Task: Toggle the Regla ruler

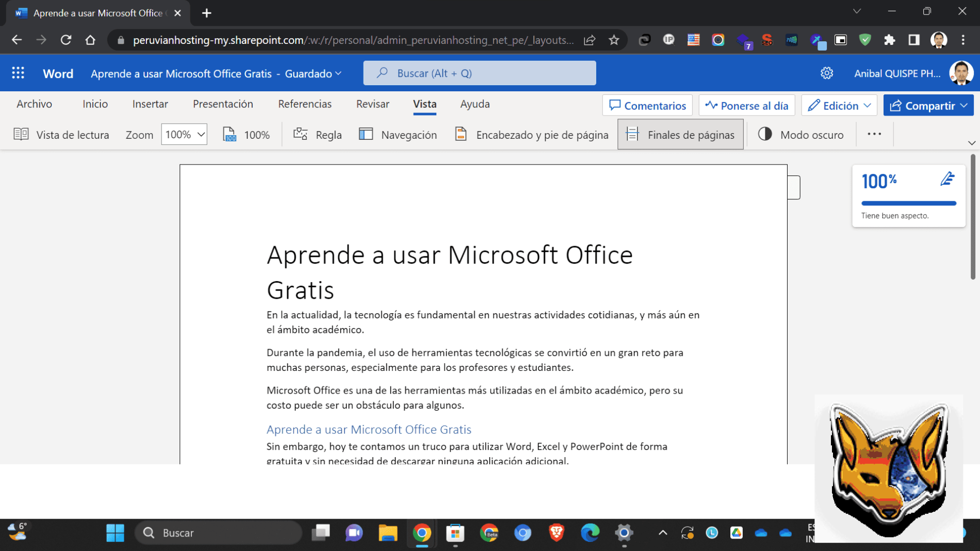Action: tap(318, 135)
